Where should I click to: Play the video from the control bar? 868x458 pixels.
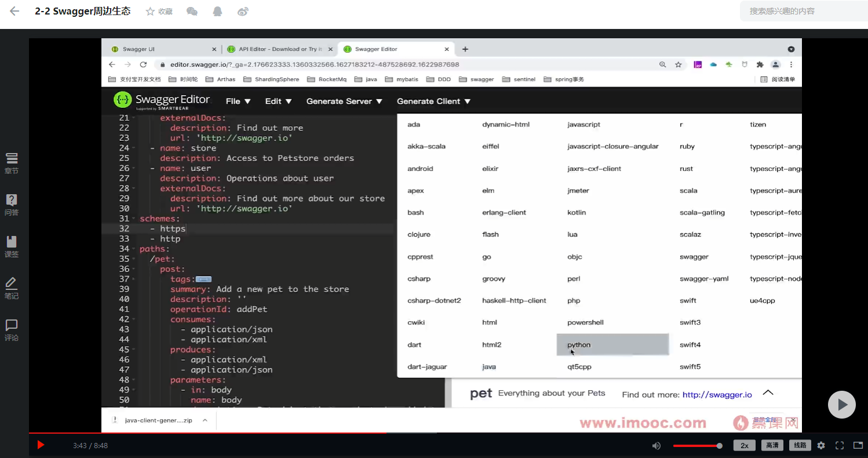click(x=41, y=445)
